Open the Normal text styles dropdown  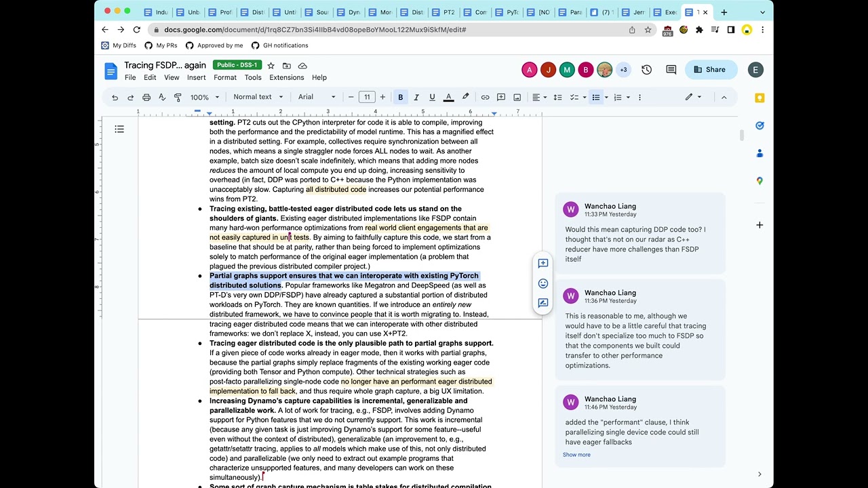(258, 97)
